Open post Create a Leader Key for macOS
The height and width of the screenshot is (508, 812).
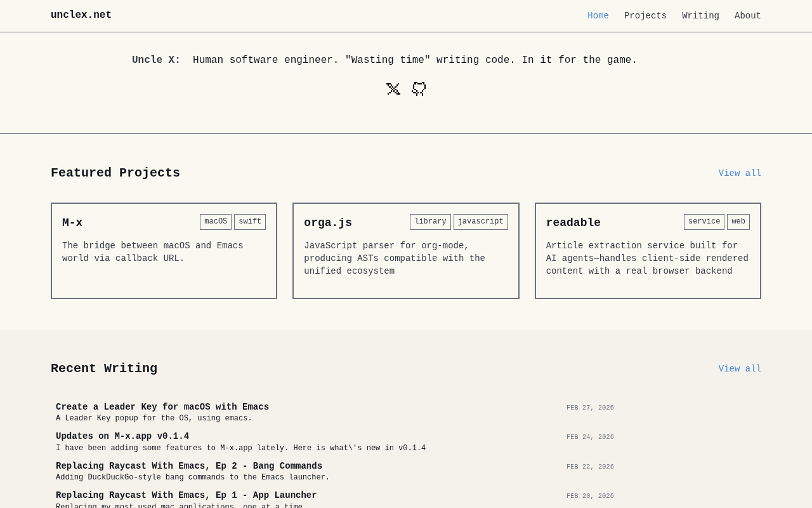pos(162,407)
